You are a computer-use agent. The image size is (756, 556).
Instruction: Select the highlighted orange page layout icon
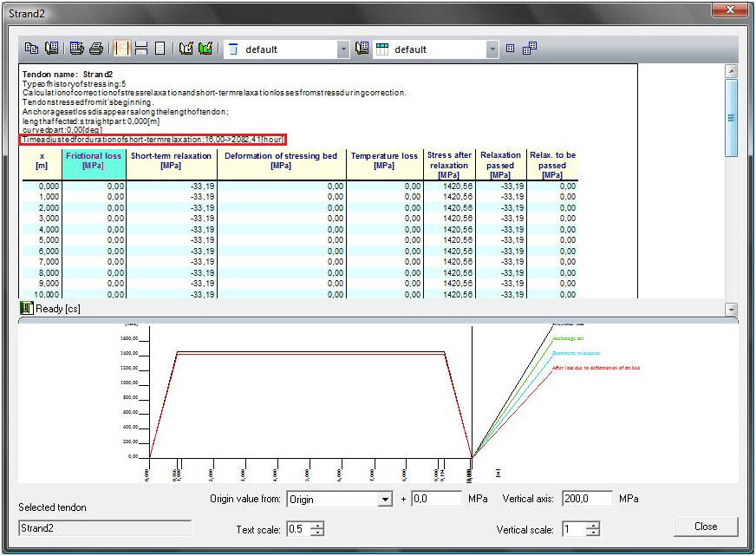(x=121, y=49)
